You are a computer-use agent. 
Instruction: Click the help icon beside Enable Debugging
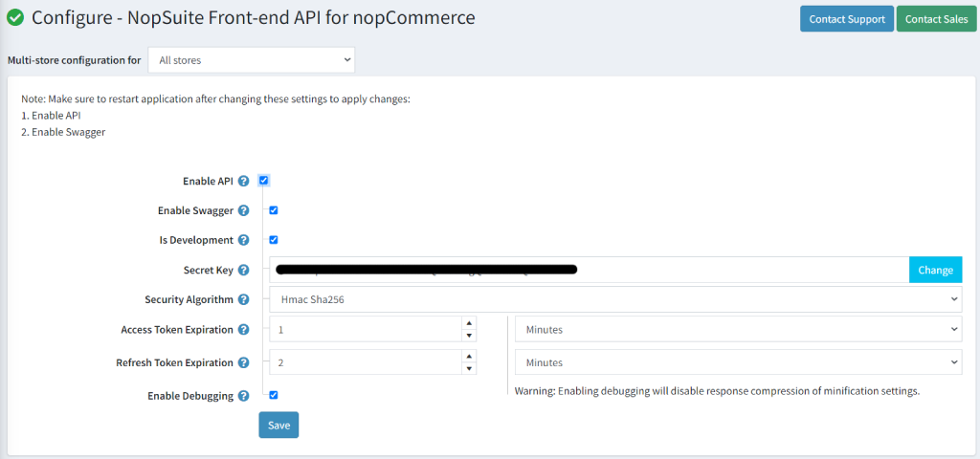click(244, 396)
